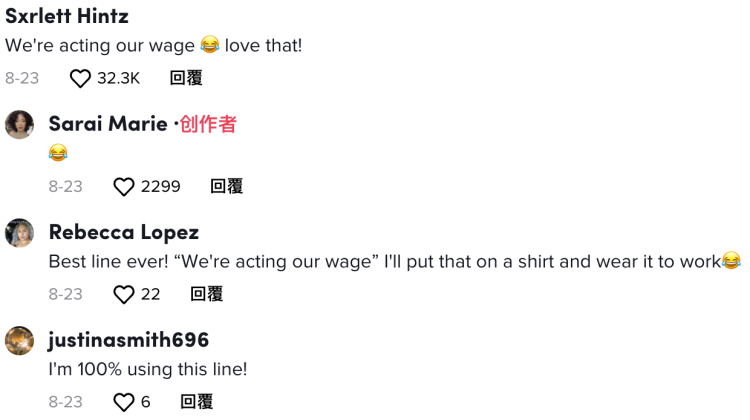This screenshot has width=750, height=420.
Task: Open justinasmith696 username link
Action: 128,341
